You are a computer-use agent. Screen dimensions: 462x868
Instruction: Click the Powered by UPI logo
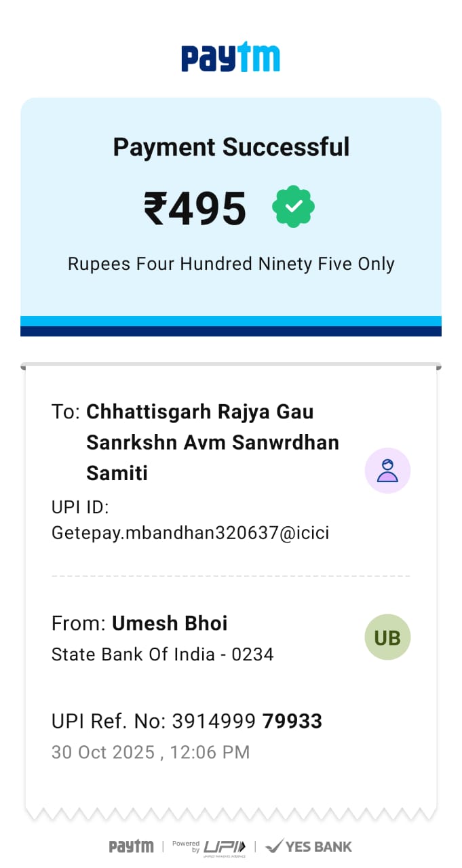[x=209, y=846]
